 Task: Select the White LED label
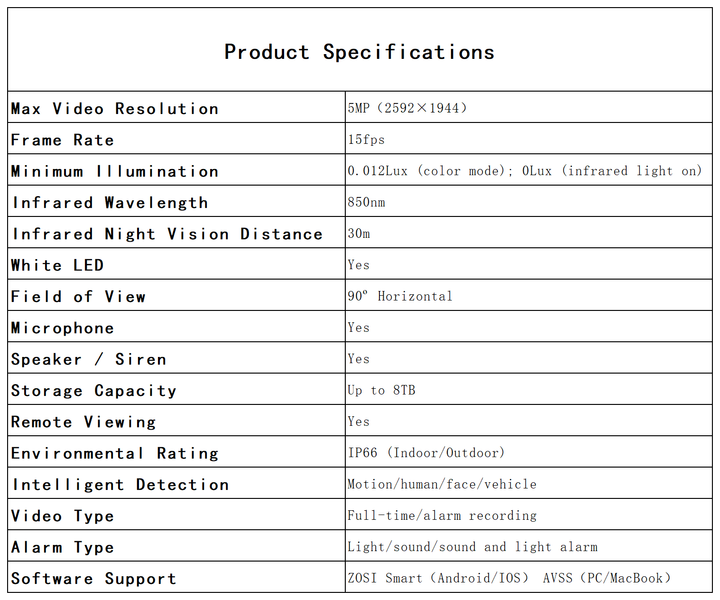pyautogui.click(x=57, y=265)
